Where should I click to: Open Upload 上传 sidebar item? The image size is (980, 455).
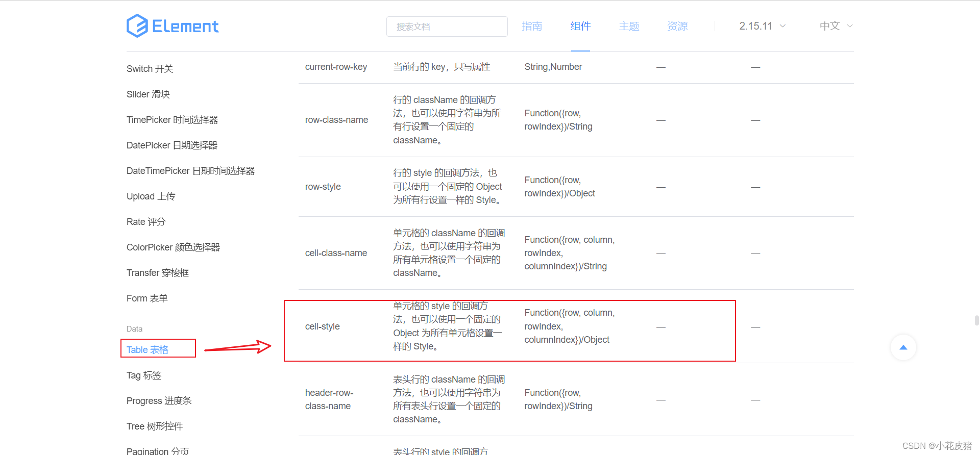[151, 196]
